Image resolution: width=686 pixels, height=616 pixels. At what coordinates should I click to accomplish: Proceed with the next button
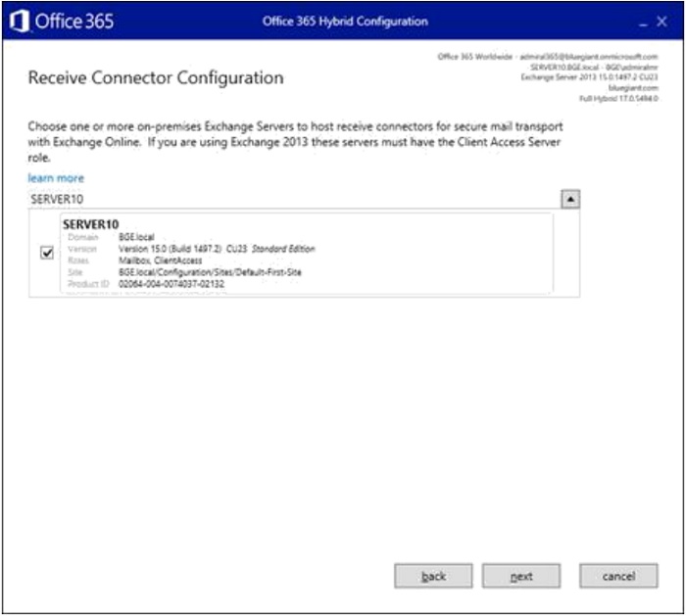click(x=521, y=576)
